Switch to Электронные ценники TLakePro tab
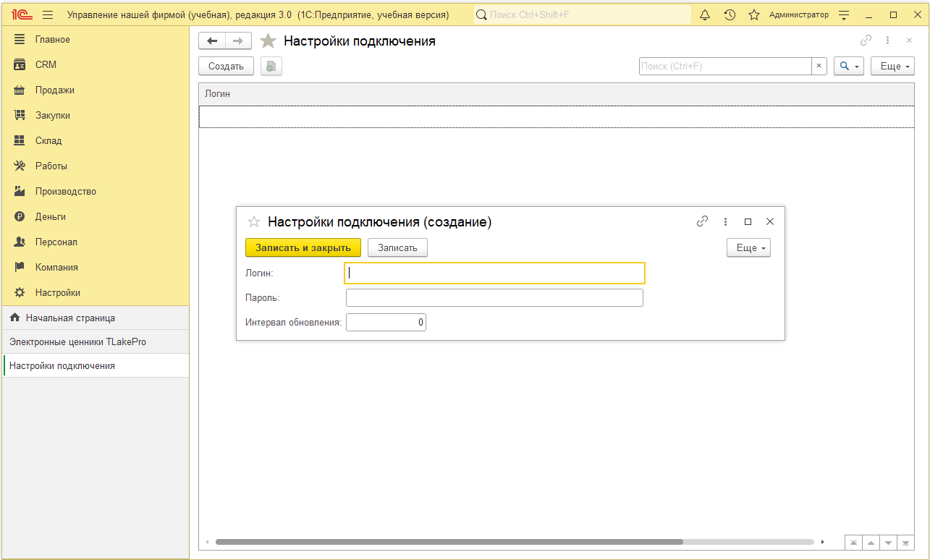The width and height of the screenshot is (930, 560). coord(77,341)
